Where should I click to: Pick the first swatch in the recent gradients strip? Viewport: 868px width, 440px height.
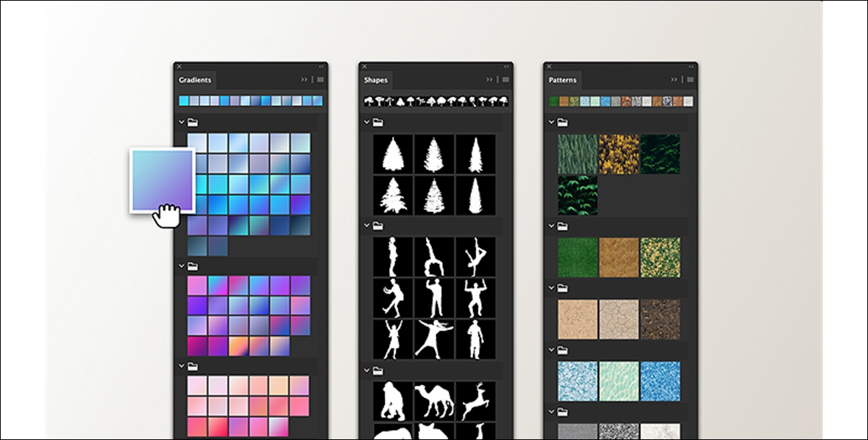coord(184,101)
